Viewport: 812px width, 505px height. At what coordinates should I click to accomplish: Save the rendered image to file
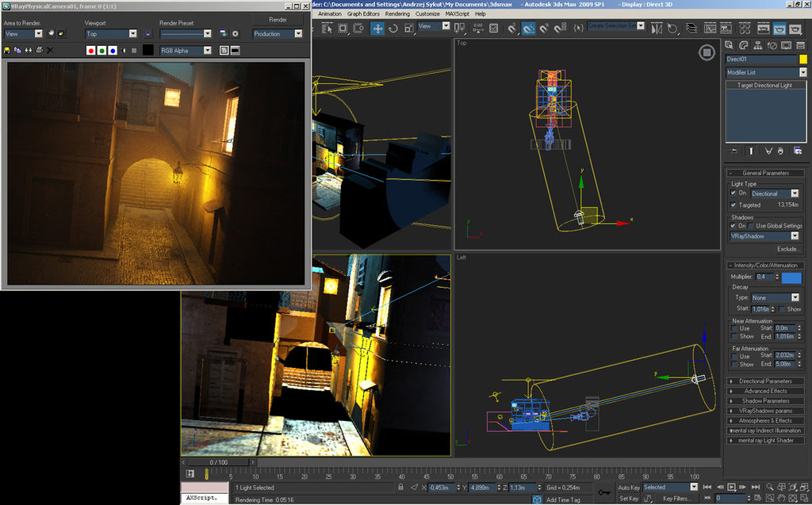tap(6, 50)
